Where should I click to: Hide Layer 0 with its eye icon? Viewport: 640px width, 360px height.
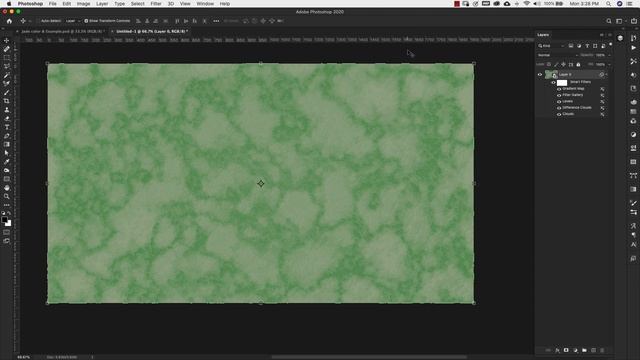click(540, 75)
